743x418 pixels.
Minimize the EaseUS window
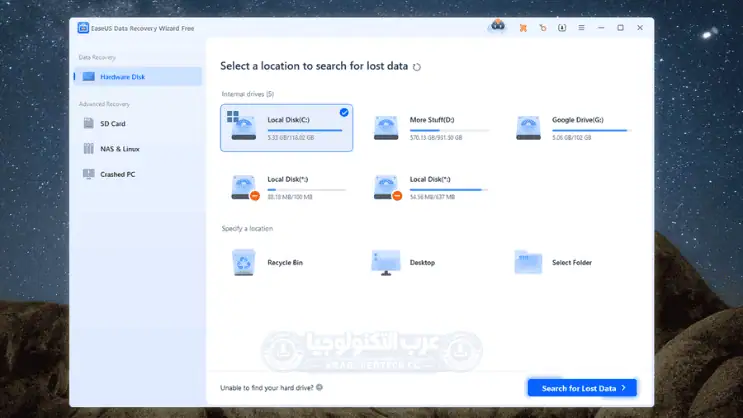pos(601,28)
